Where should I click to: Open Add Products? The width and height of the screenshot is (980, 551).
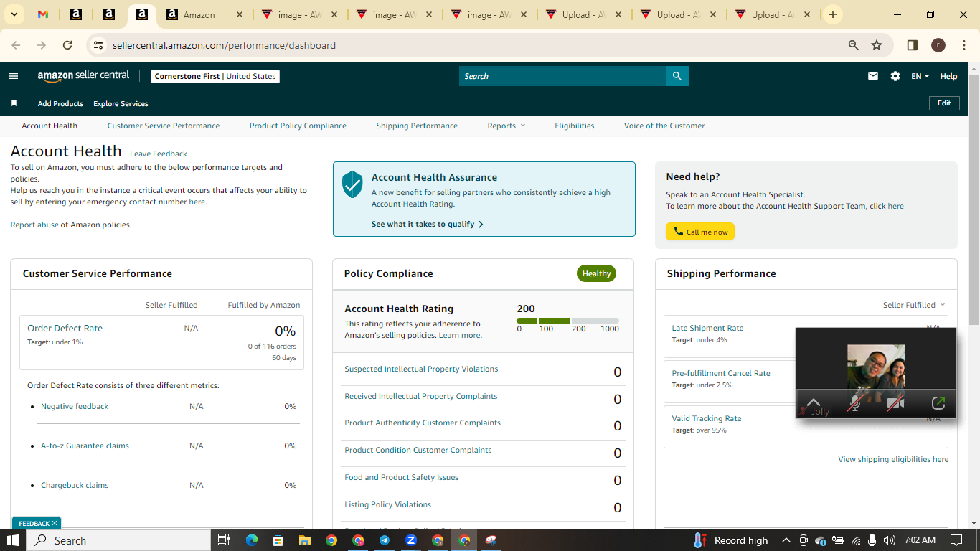(x=60, y=103)
